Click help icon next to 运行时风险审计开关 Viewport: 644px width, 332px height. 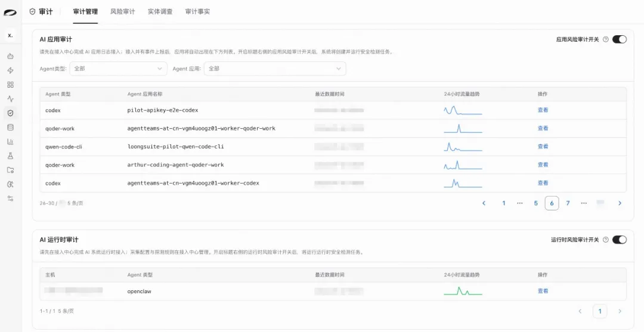pos(605,240)
